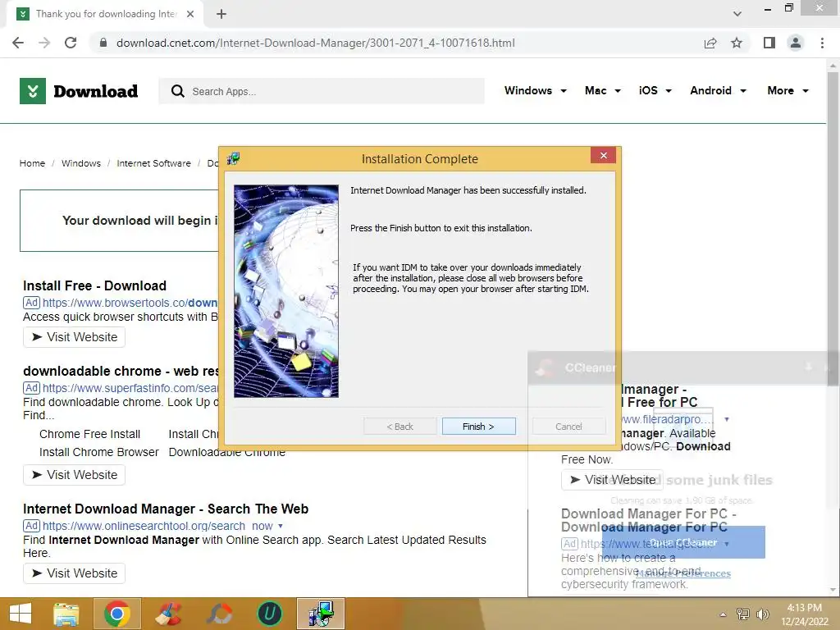Expand the Android menu
Image resolution: width=840 pixels, height=630 pixels.
pyautogui.click(x=718, y=90)
